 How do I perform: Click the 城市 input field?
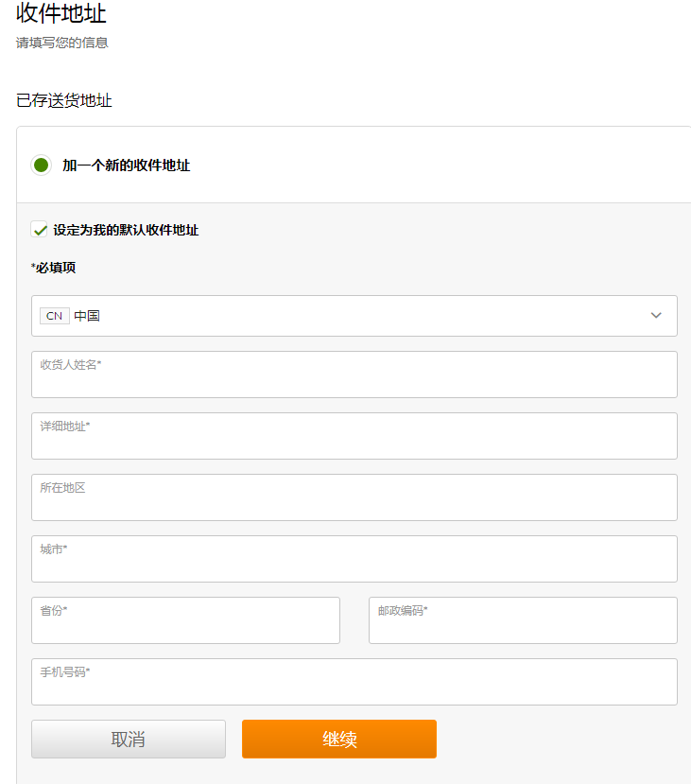(x=354, y=558)
